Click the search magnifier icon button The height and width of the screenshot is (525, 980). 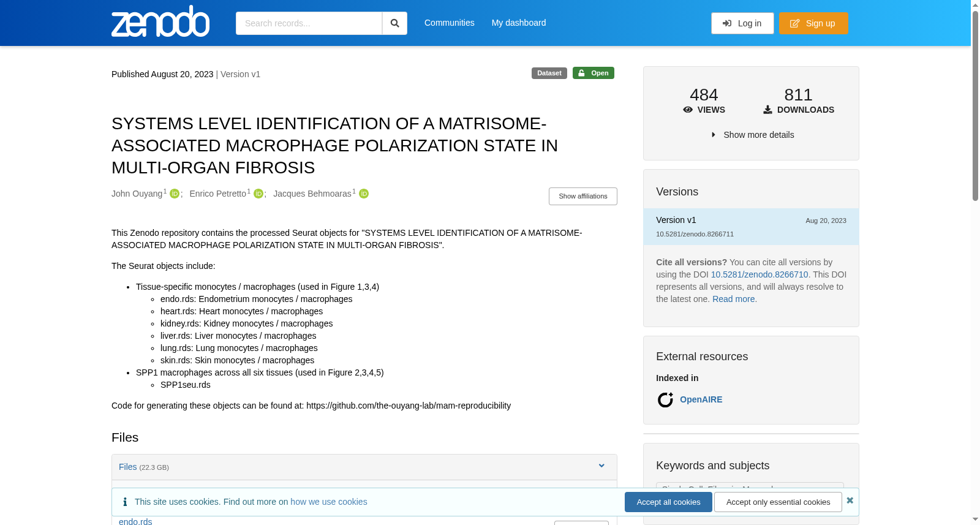[394, 23]
